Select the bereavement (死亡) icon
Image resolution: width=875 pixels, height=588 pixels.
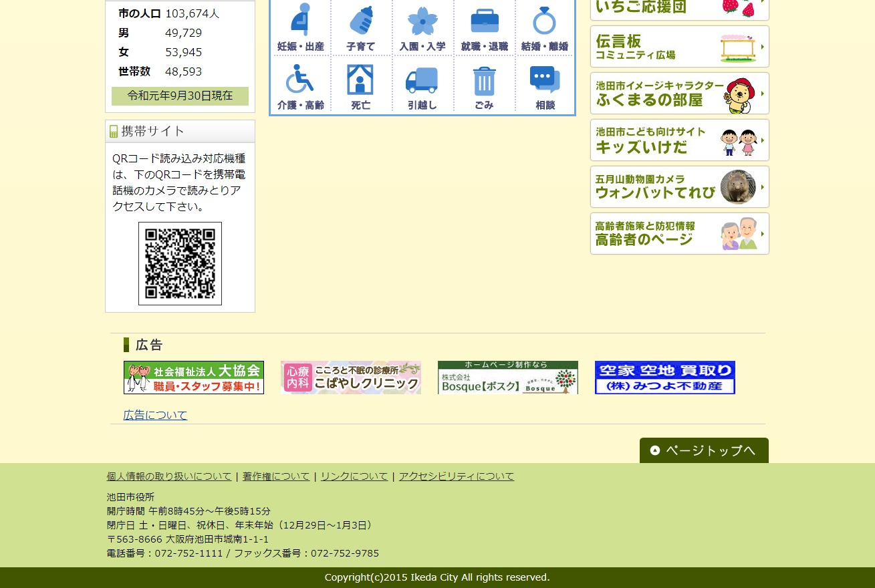[361, 86]
